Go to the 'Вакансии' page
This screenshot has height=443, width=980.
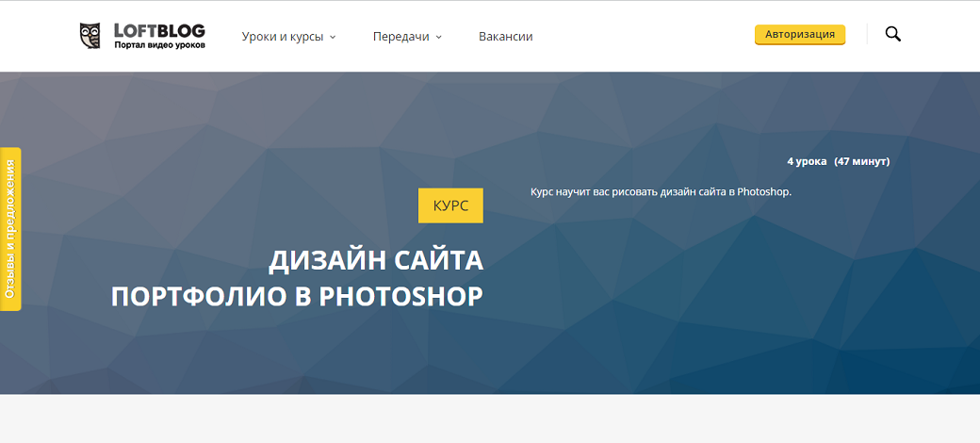(505, 37)
